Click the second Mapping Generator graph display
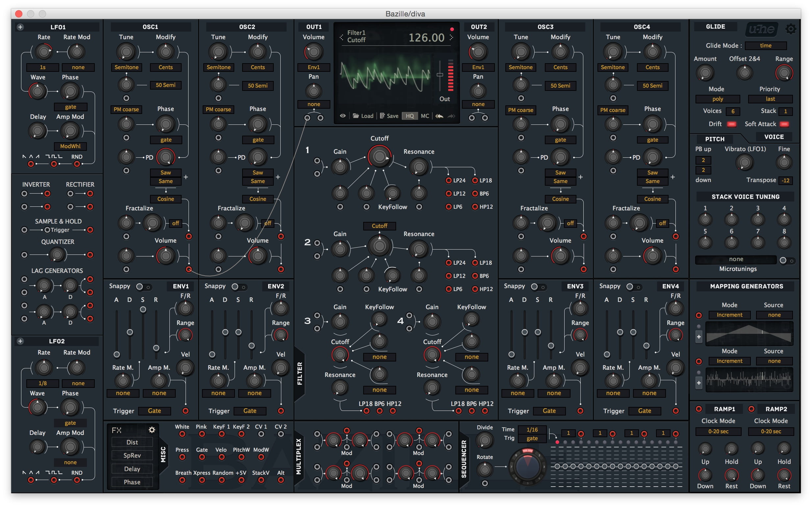This screenshot has width=812, height=507. pos(749,380)
